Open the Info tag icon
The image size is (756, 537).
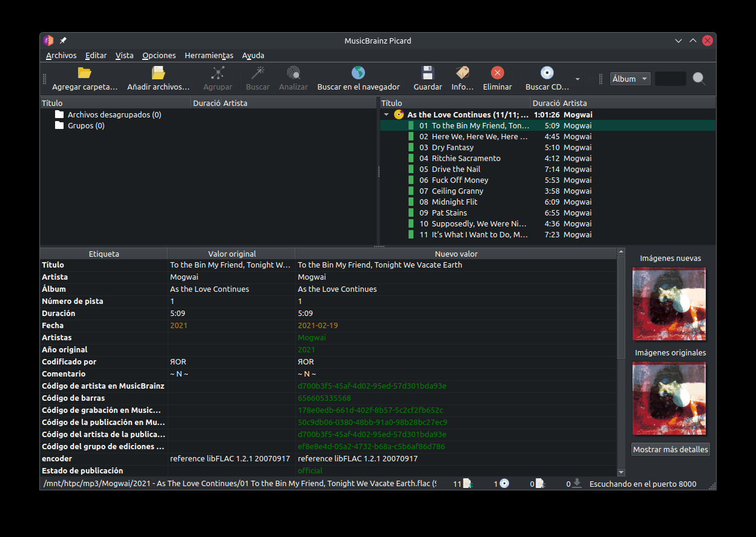point(462,73)
